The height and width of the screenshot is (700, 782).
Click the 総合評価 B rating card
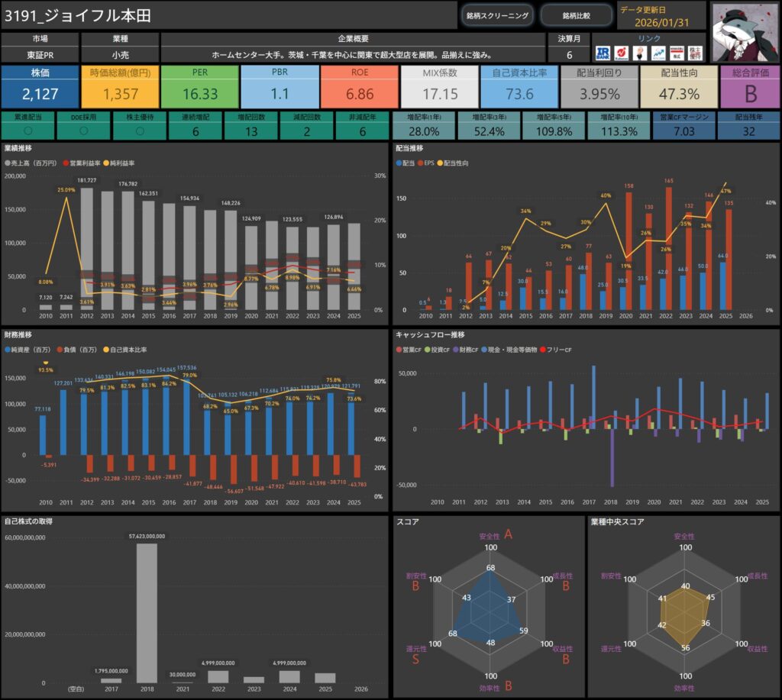coord(749,85)
